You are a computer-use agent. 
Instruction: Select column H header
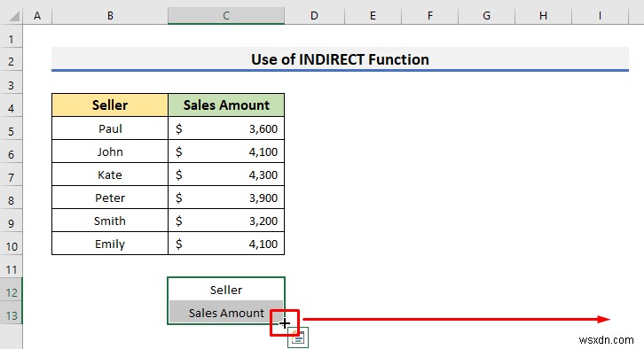543,16
